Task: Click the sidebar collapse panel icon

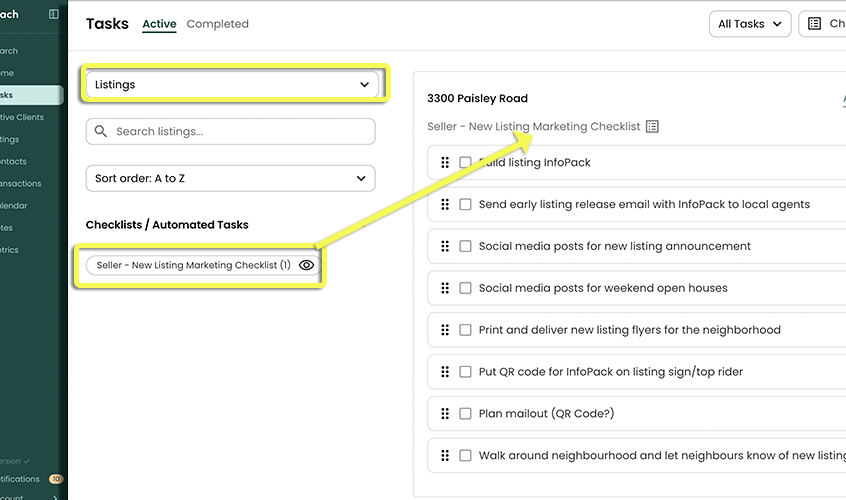Action: point(54,15)
